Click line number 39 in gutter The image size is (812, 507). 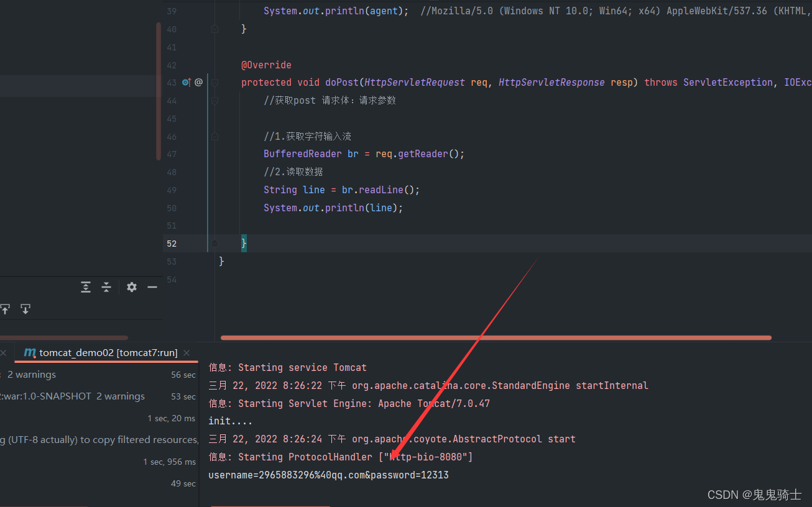172,11
